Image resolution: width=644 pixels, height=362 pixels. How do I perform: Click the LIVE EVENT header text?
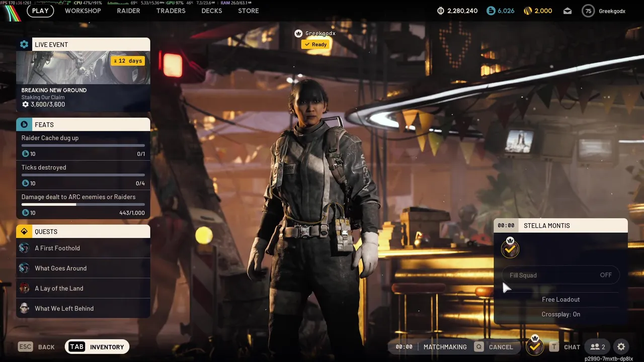[51, 45]
